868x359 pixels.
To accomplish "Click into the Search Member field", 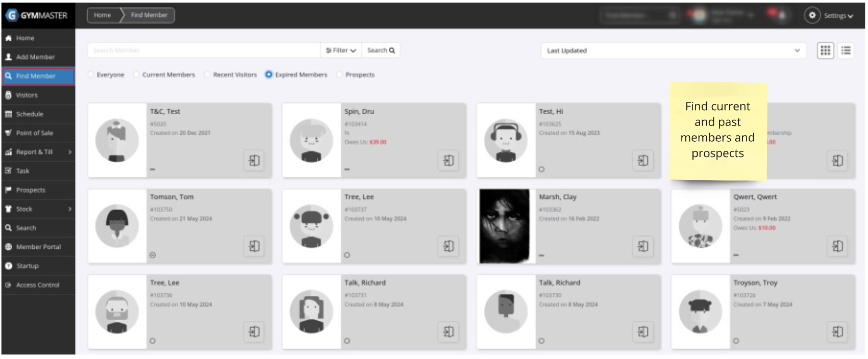I will pos(204,50).
